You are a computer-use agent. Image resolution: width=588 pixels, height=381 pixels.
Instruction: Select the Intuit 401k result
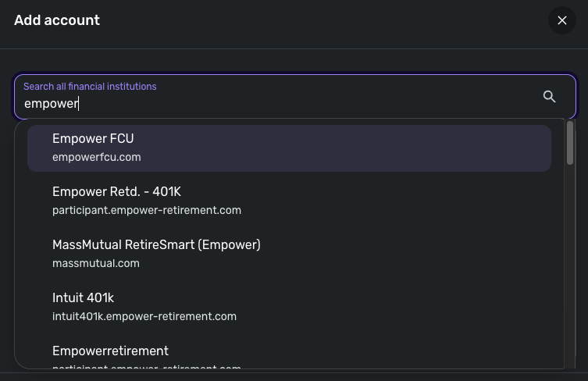[x=83, y=297]
